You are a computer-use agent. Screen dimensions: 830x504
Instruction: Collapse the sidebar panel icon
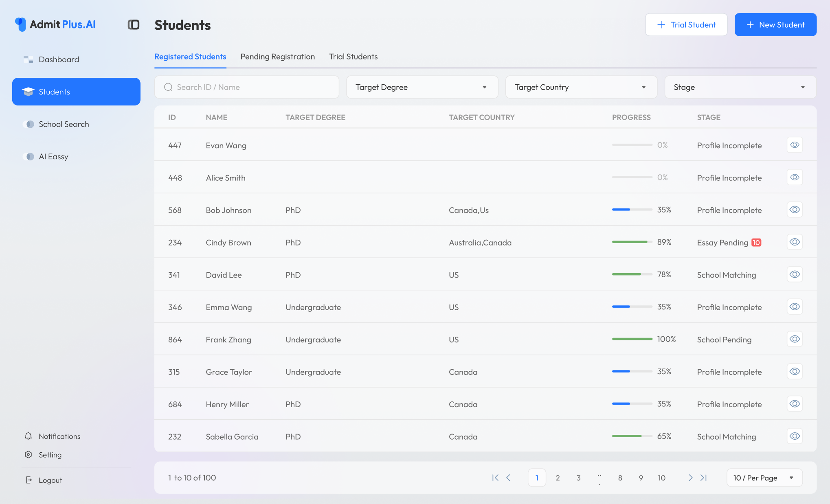(134, 25)
